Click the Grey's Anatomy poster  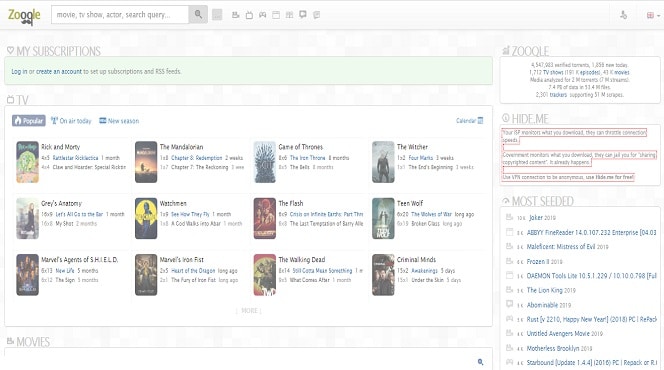coord(28,218)
